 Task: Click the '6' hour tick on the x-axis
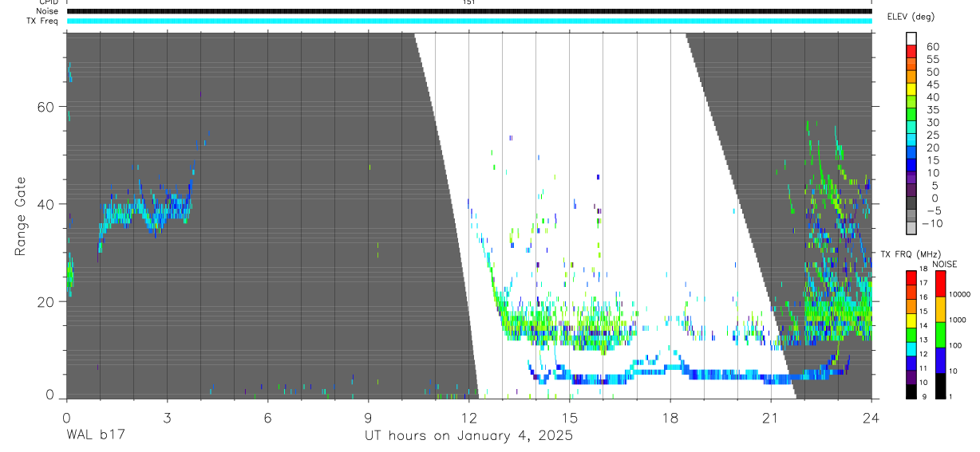click(267, 418)
